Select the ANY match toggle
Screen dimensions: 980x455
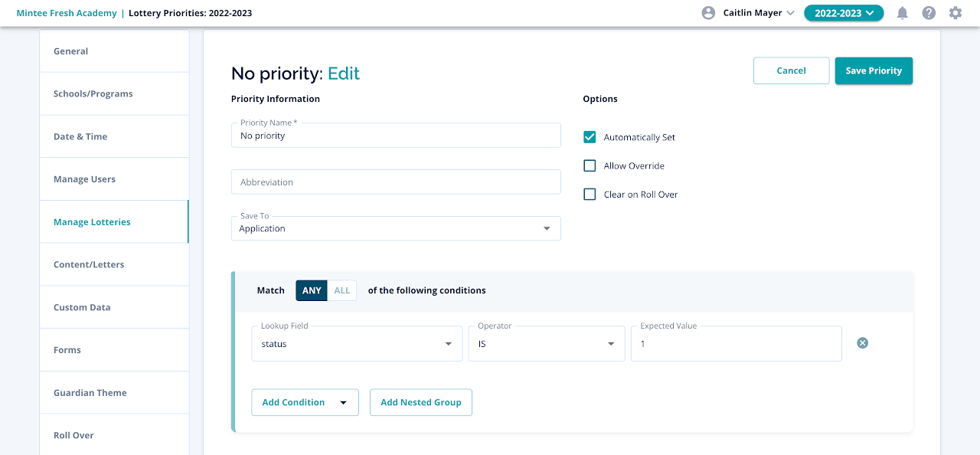coord(312,290)
